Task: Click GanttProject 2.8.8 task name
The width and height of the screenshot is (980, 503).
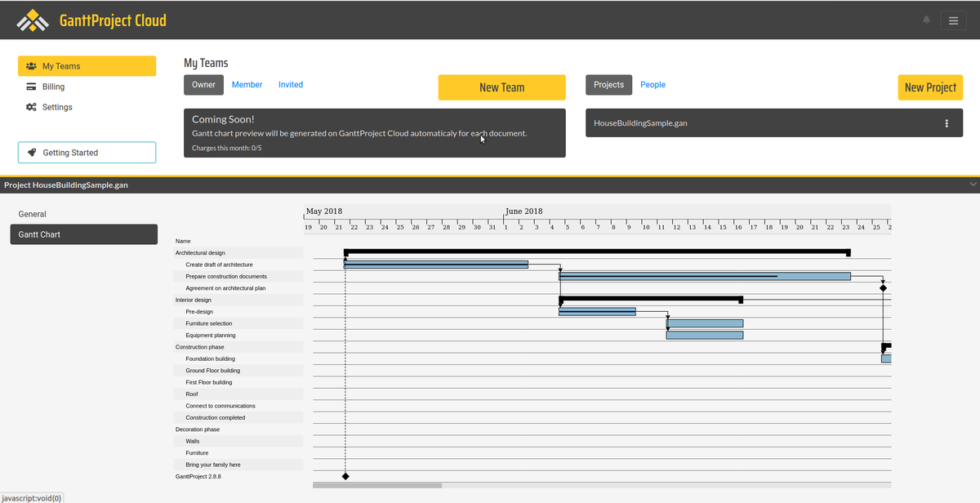Action: click(x=198, y=476)
